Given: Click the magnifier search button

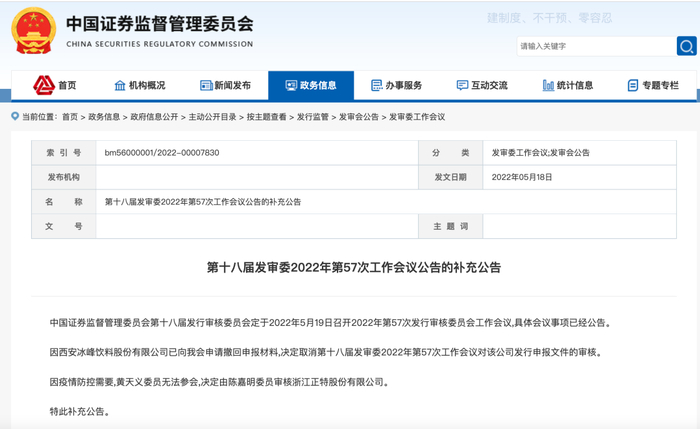Looking at the screenshot, I should click(x=686, y=46).
